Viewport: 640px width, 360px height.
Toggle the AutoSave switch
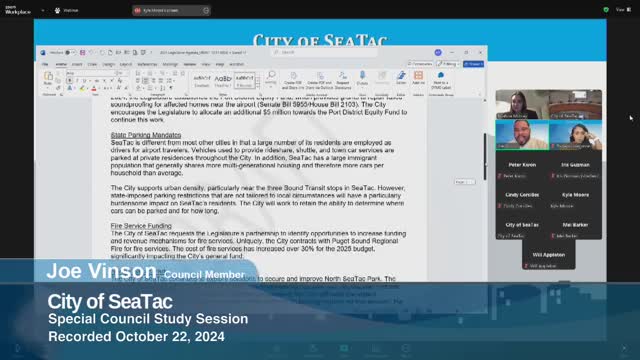(x=70, y=53)
